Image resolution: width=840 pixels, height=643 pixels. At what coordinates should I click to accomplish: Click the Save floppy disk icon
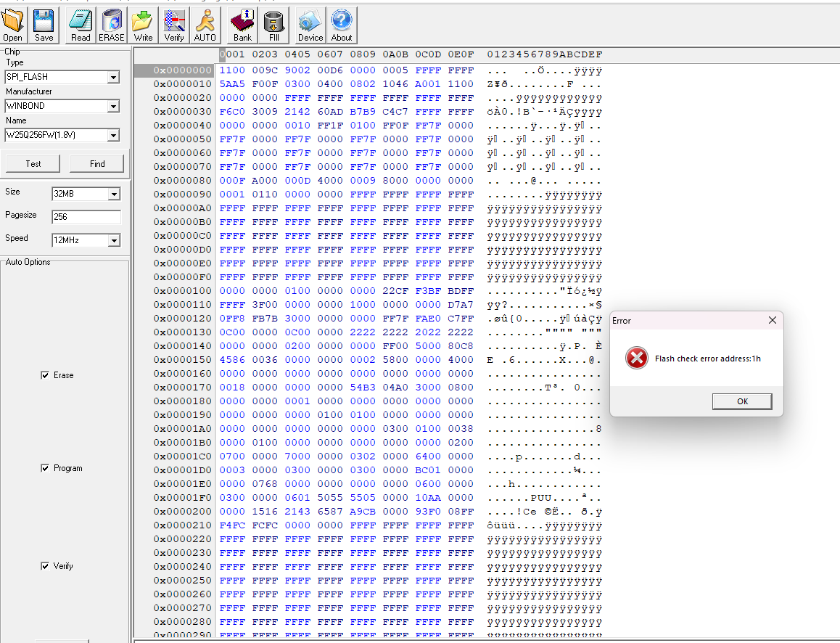point(44,25)
